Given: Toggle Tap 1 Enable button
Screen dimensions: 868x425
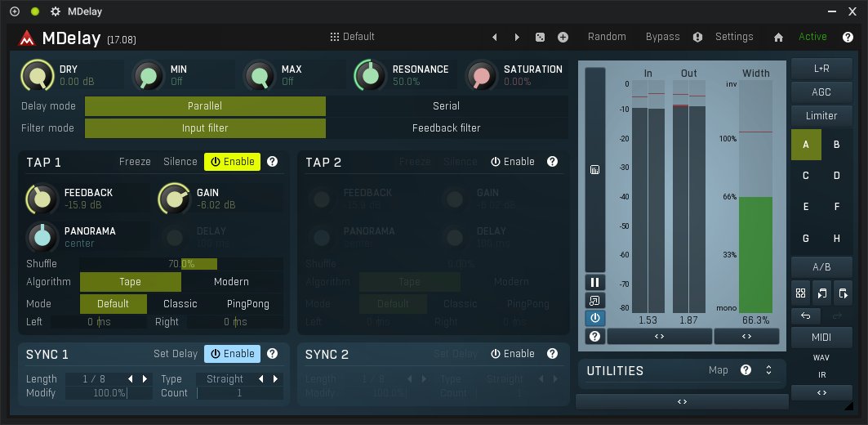Looking at the screenshot, I should click(x=232, y=162).
